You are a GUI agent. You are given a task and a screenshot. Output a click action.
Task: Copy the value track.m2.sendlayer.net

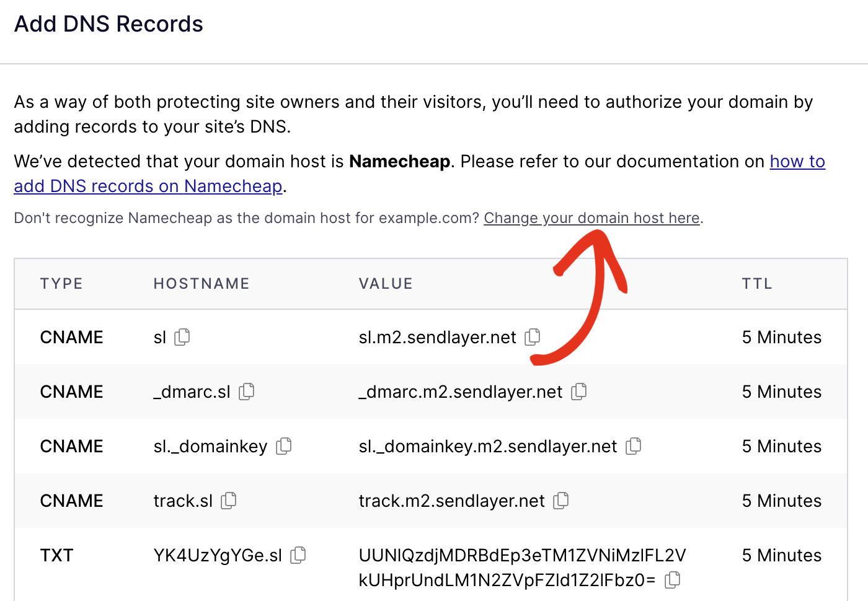(561, 501)
